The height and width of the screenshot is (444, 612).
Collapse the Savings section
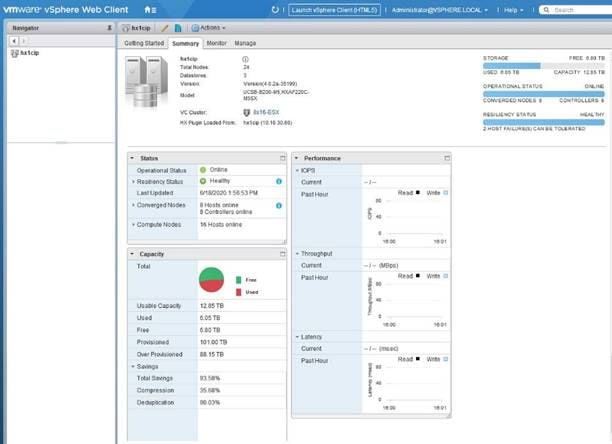point(133,367)
